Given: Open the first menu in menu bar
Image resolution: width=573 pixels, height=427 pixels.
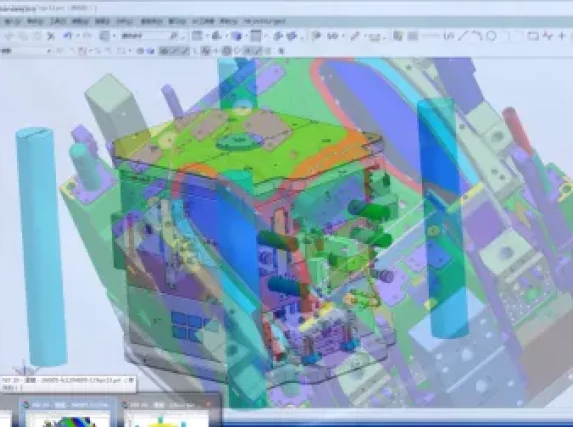Looking at the screenshot, I should point(12,21).
